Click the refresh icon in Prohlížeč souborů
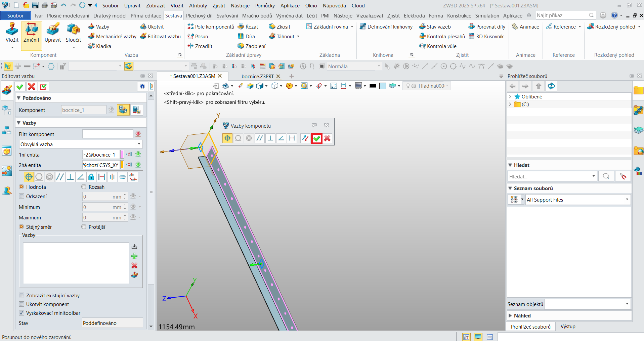This screenshot has height=341, width=644. pyautogui.click(x=551, y=86)
